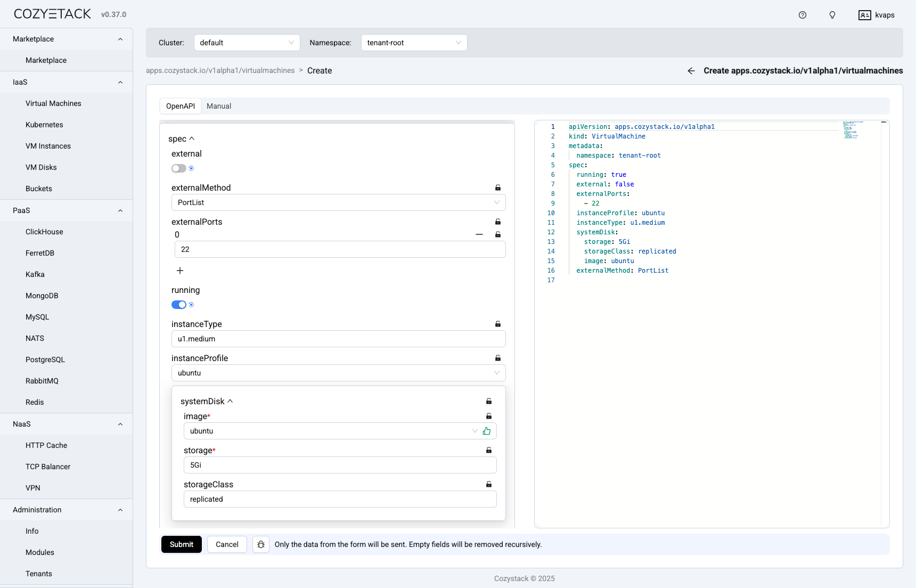Enable the external toggle
The image size is (916, 588).
click(178, 168)
